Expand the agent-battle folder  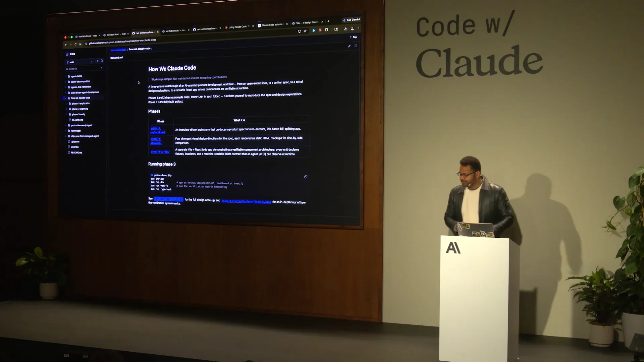[66, 76]
